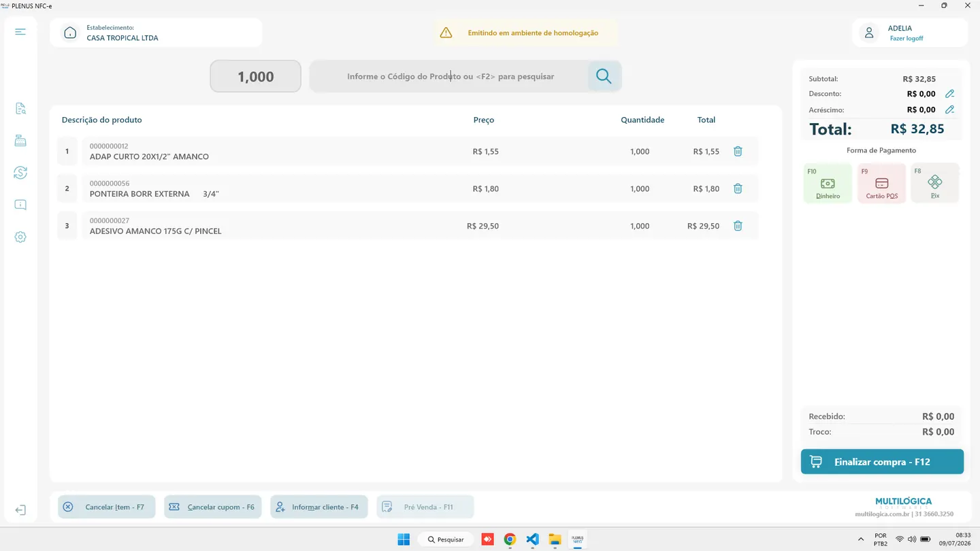
Task: Delete ADESIVO AMANCO 175G C/ PINCEL row
Action: (x=738, y=226)
